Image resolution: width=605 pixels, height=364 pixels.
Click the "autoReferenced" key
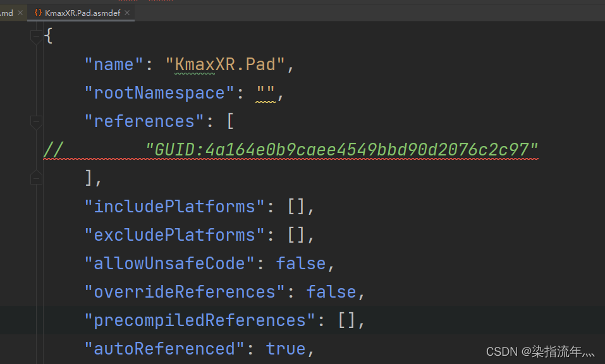164,349
